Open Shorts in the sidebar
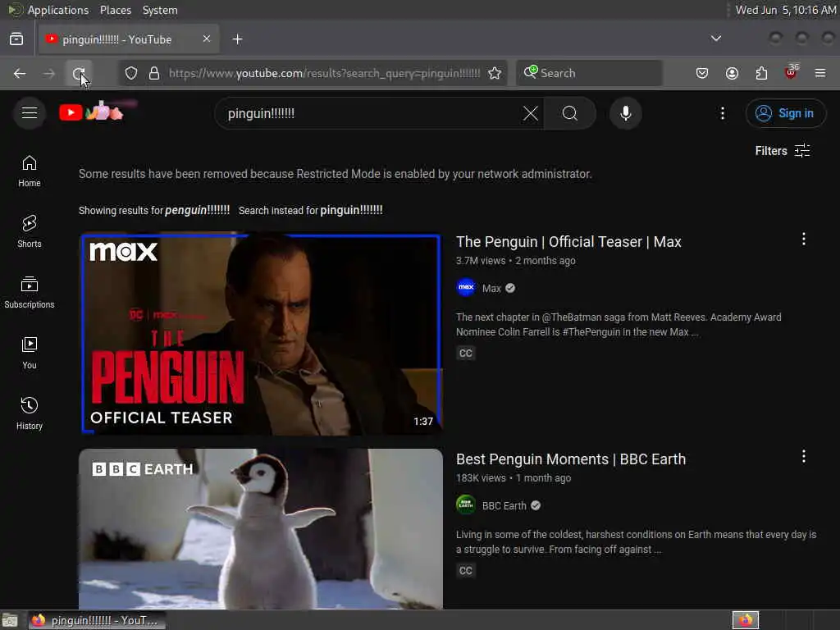The image size is (840, 630). pos(30,231)
